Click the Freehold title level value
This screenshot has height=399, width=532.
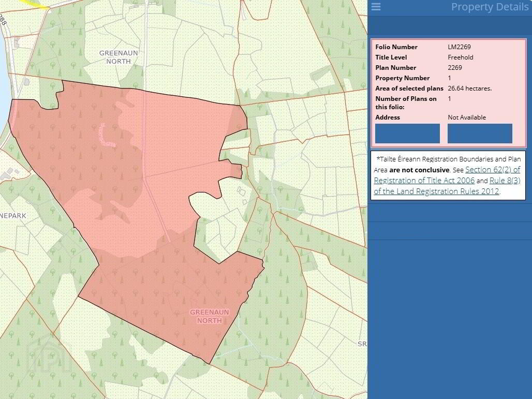460,57
